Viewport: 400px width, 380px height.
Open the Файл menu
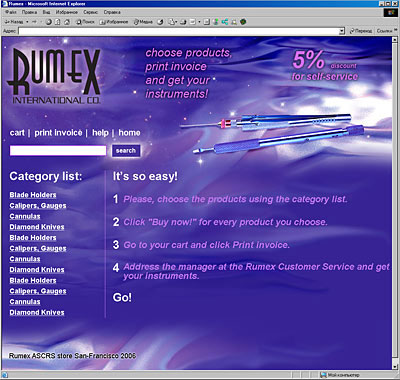click(x=11, y=12)
